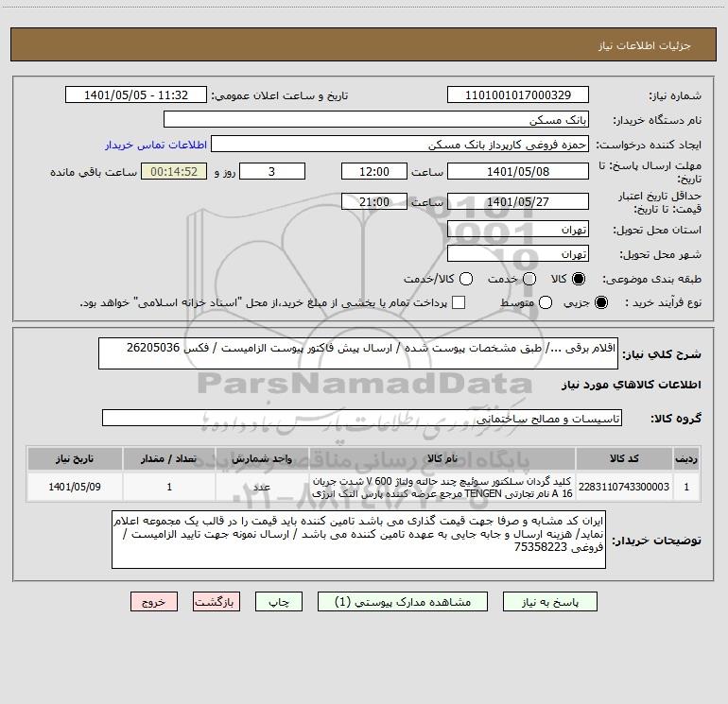Click the price validity date 1401/05/27

coord(518,201)
